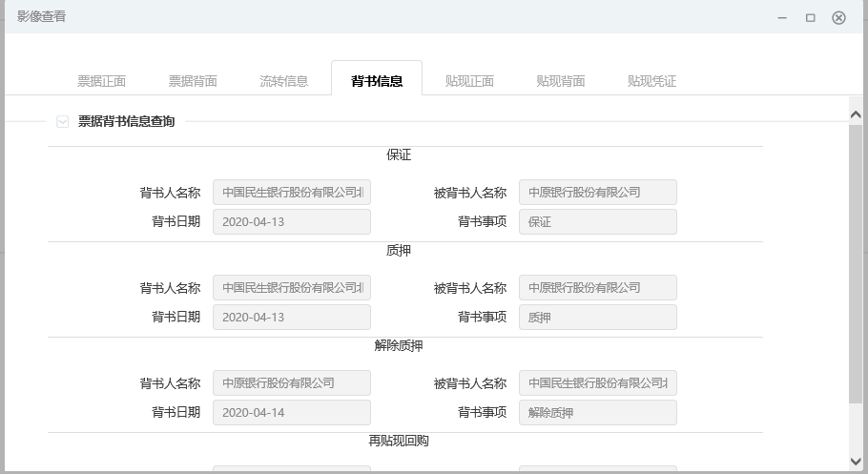Collapse the 票据背书信息查询 section
868x474 pixels.
(x=63, y=122)
